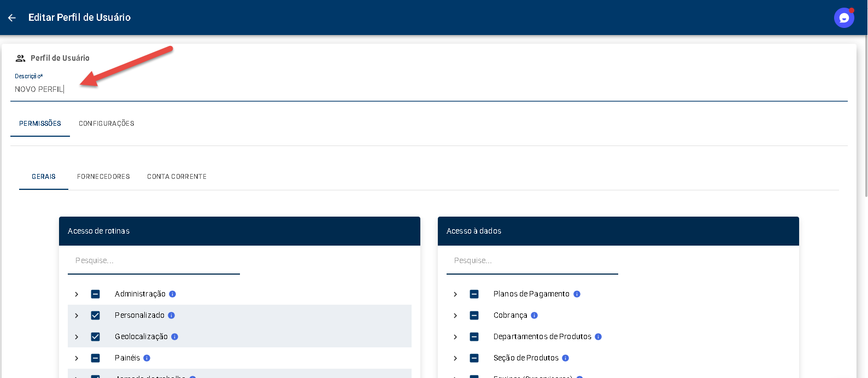Click the back arrow in header
868x378 pixels.
tap(12, 18)
